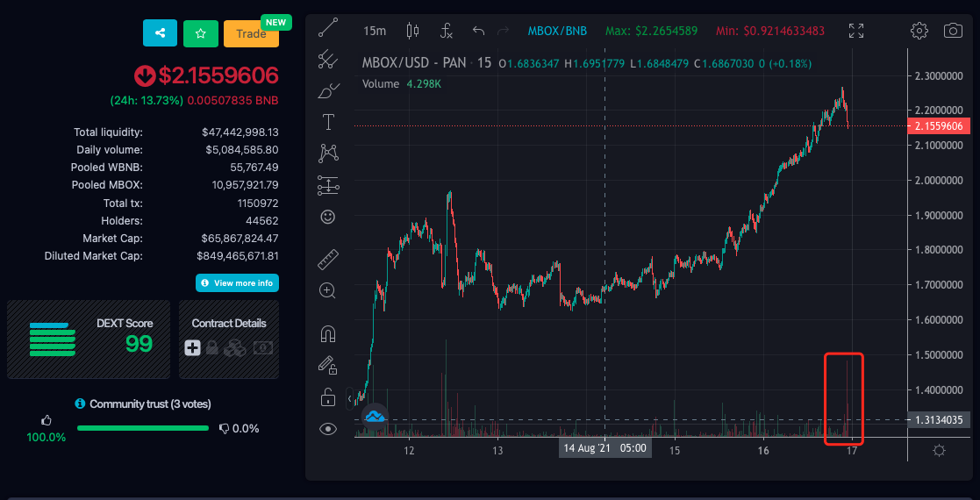The height and width of the screenshot is (500, 980).
Task: Vote thumbs down for community trust
Action: click(225, 429)
